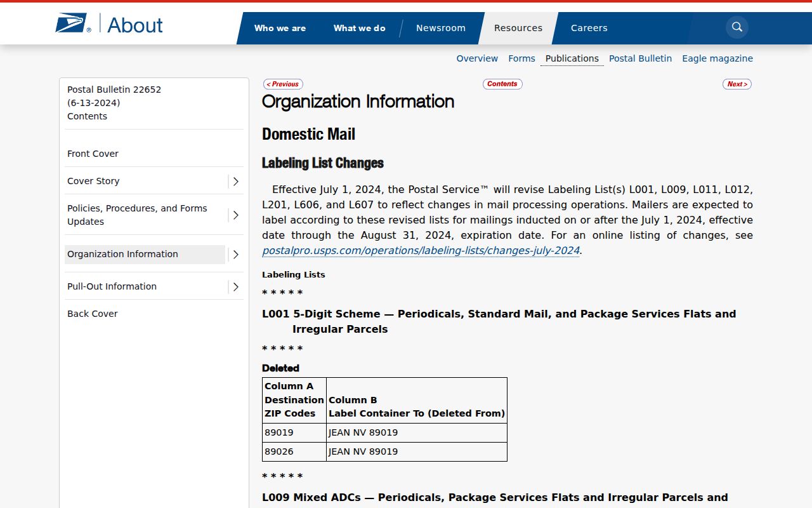Open Back Cover in the sidebar
The width and height of the screenshot is (812, 508).
[x=93, y=314]
